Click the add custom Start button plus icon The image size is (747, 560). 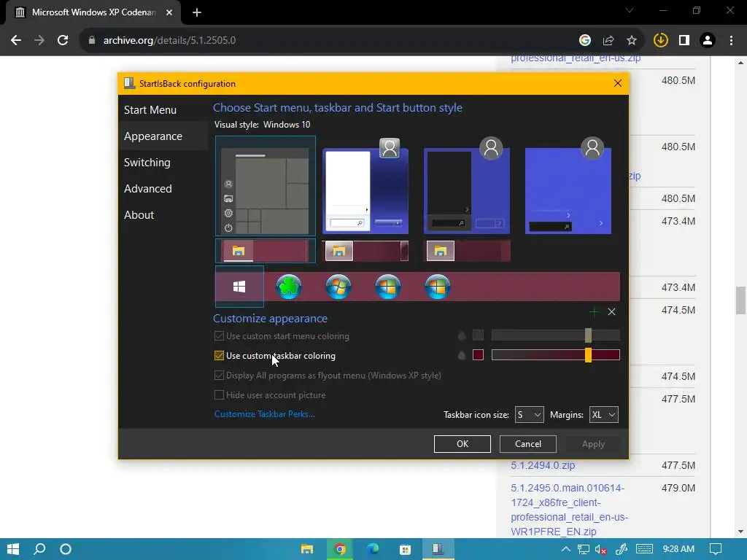tap(594, 312)
